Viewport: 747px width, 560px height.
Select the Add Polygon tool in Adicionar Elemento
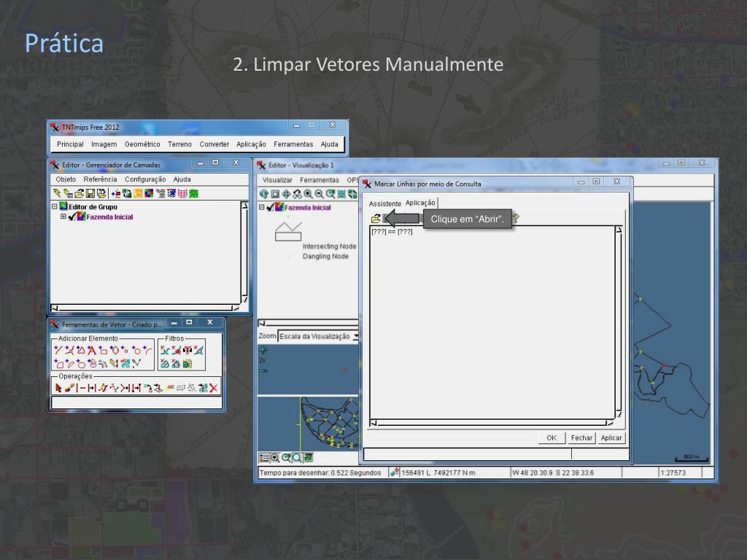[80, 350]
